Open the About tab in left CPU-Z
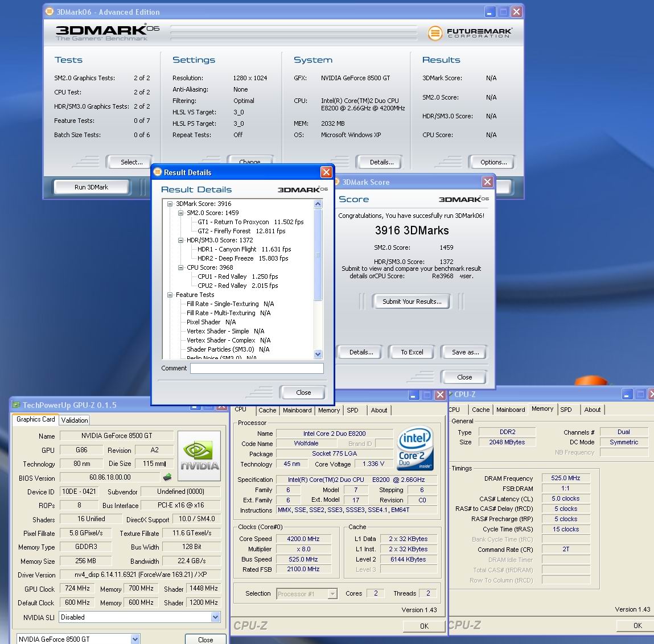The image size is (654, 644). coord(379,410)
